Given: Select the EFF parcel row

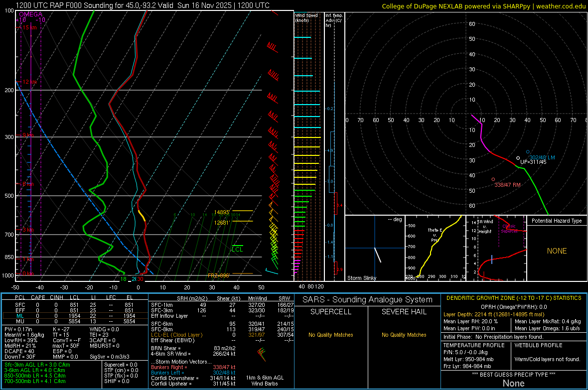Looking at the screenshot, I should tap(75, 310).
